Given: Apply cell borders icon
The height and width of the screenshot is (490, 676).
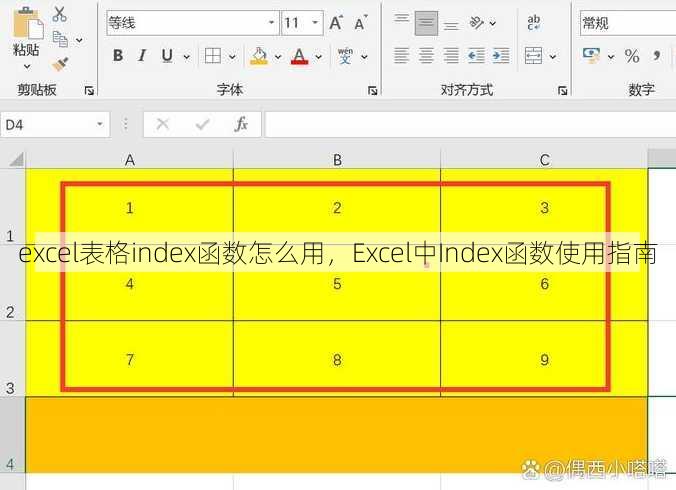Looking at the screenshot, I should [213, 56].
